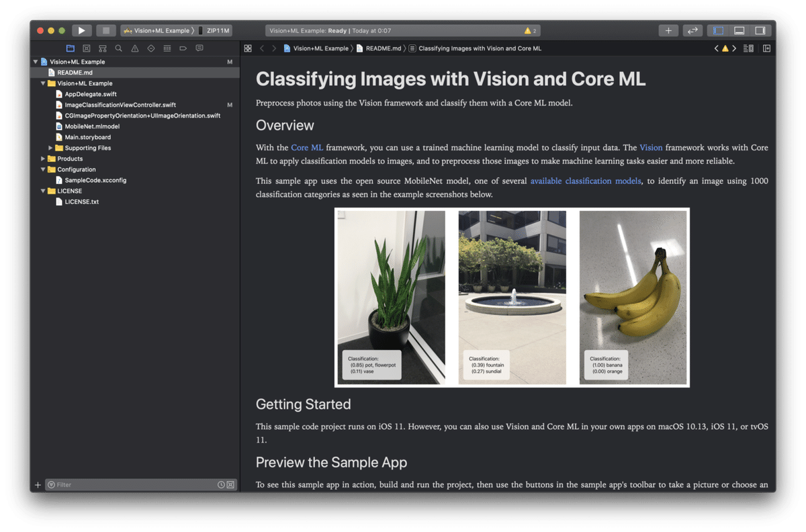Viewport: 806px width, 532px height.
Task: Jump to next issue arrow
Action: pyautogui.click(x=734, y=48)
